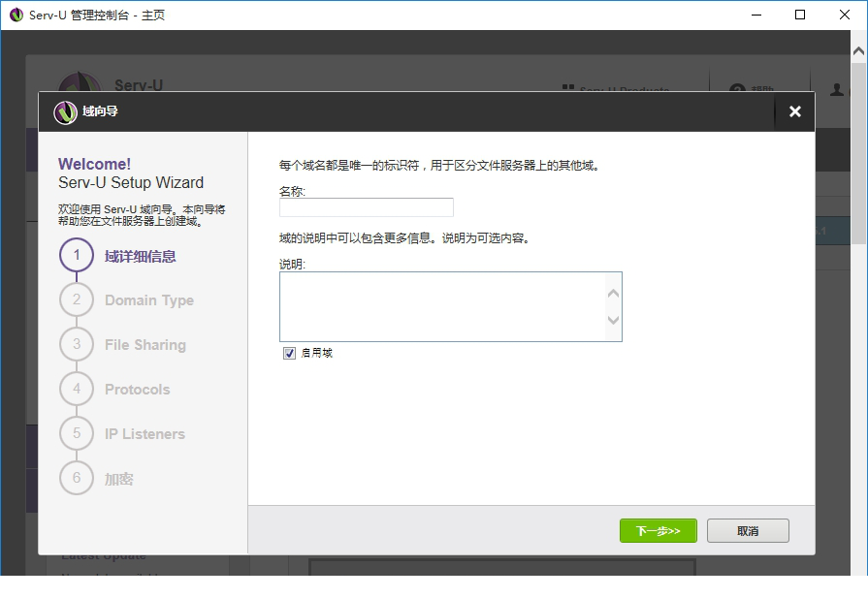Select step 2 circle Domain Type

pyautogui.click(x=77, y=299)
